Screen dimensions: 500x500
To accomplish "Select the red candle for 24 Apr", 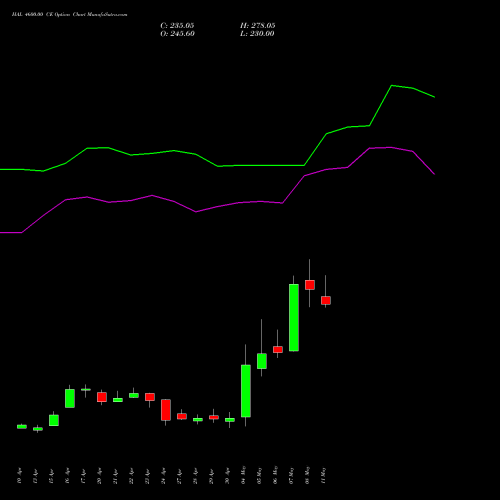I will pyautogui.click(x=166, y=410).
